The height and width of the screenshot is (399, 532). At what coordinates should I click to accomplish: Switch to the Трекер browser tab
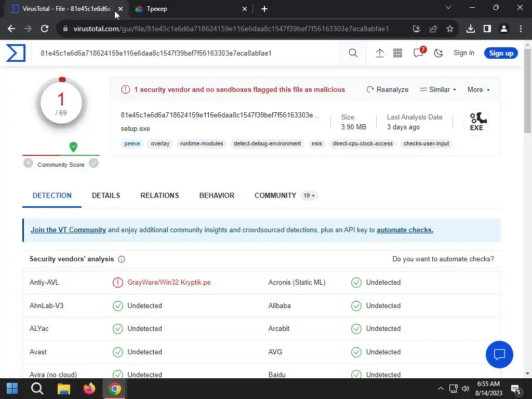190,9
